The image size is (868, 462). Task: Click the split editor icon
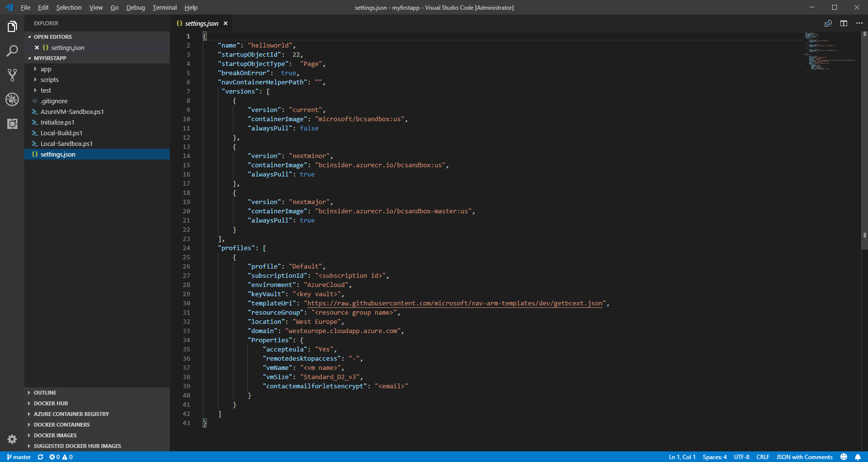click(x=844, y=23)
